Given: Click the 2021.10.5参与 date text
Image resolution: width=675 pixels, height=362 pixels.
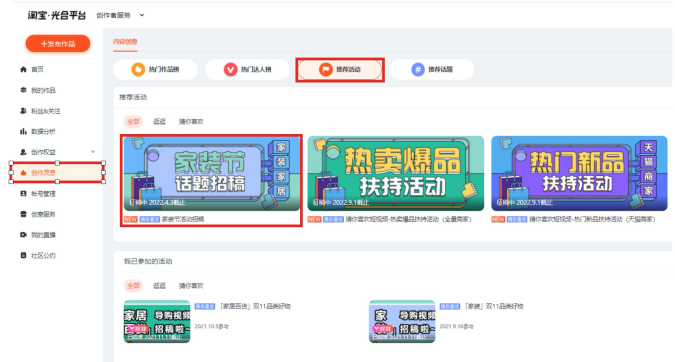Looking at the screenshot, I should (211, 327).
